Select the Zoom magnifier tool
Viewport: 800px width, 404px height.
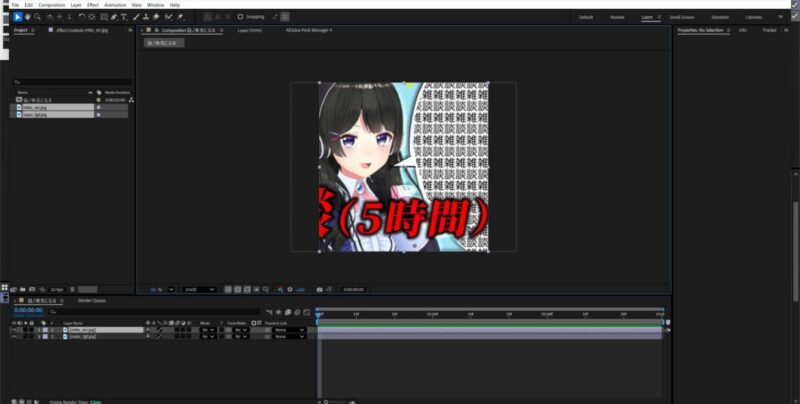click(x=37, y=17)
